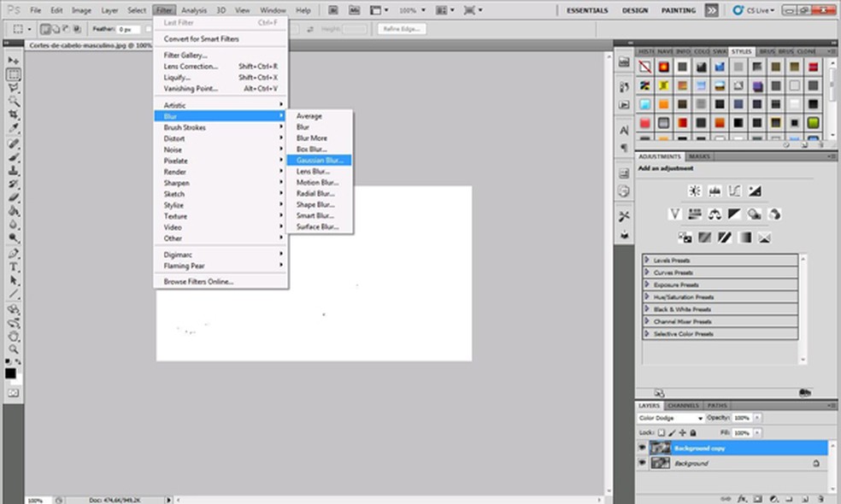The height and width of the screenshot is (504, 841).
Task: Select the Brush tool
Action: click(14, 157)
